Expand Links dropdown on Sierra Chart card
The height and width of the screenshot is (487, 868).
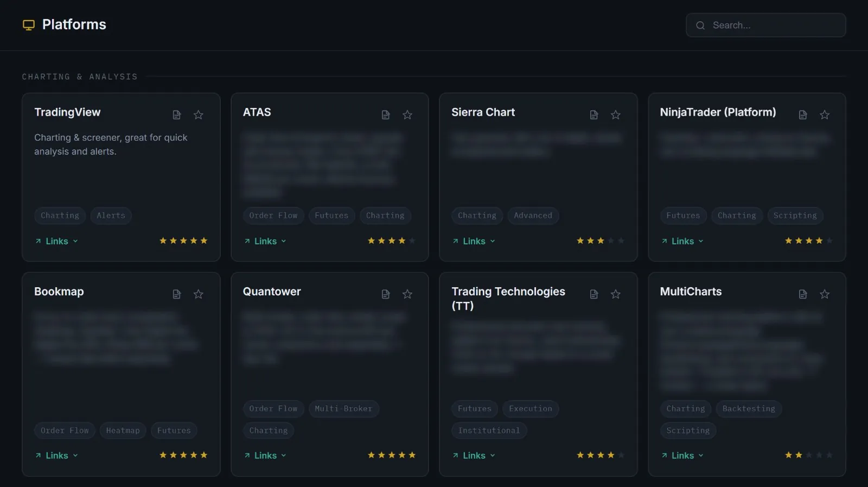click(x=474, y=241)
